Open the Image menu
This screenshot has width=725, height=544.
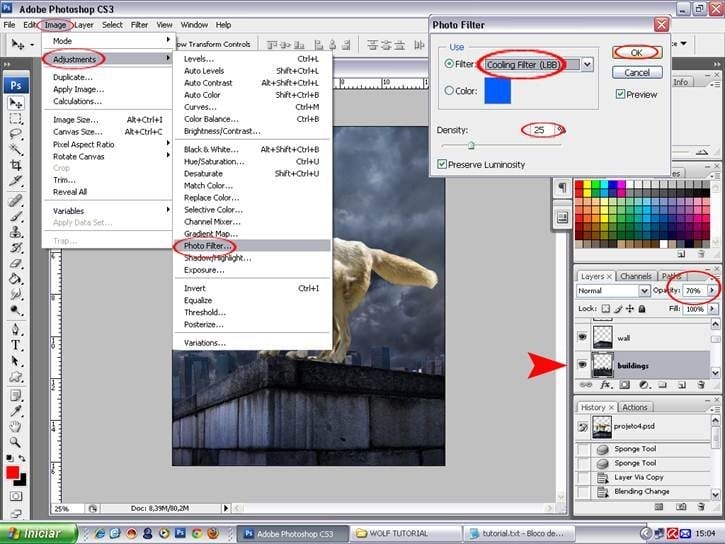tap(55, 25)
